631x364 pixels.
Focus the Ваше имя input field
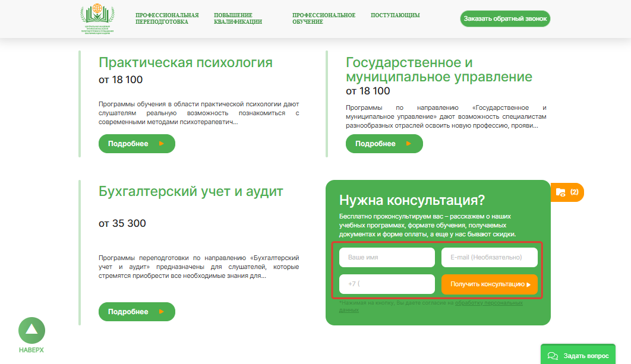click(x=387, y=257)
